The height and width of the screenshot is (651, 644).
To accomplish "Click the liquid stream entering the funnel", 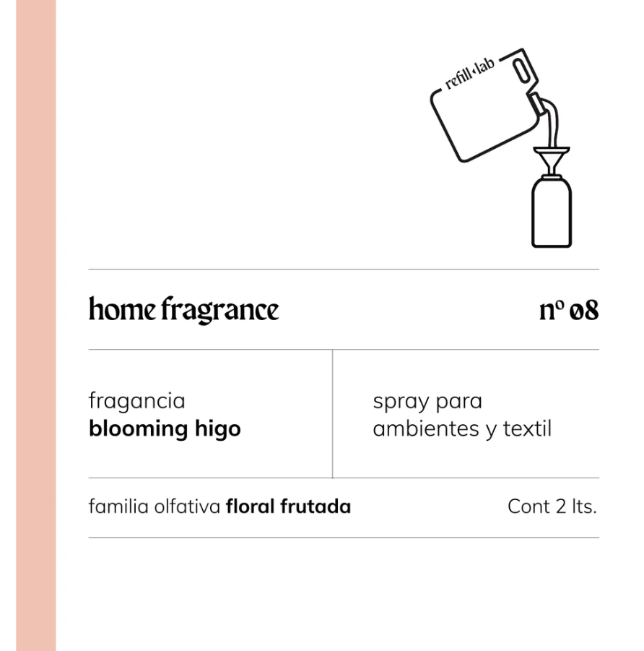I will [552, 130].
